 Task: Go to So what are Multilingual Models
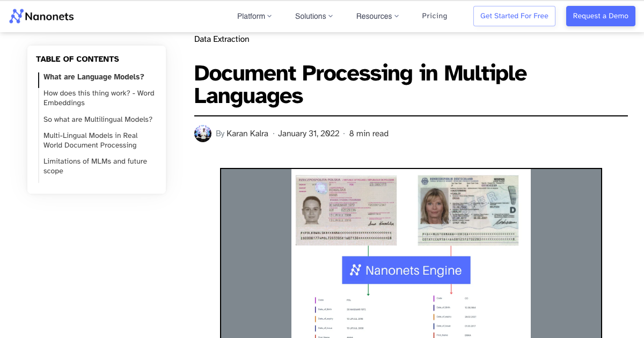pos(98,119)
